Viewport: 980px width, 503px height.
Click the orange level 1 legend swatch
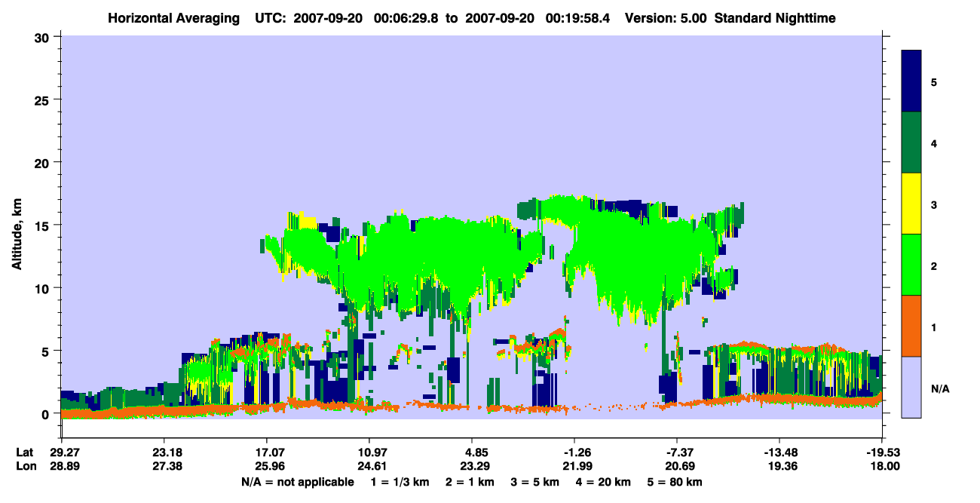click(911, 326)
